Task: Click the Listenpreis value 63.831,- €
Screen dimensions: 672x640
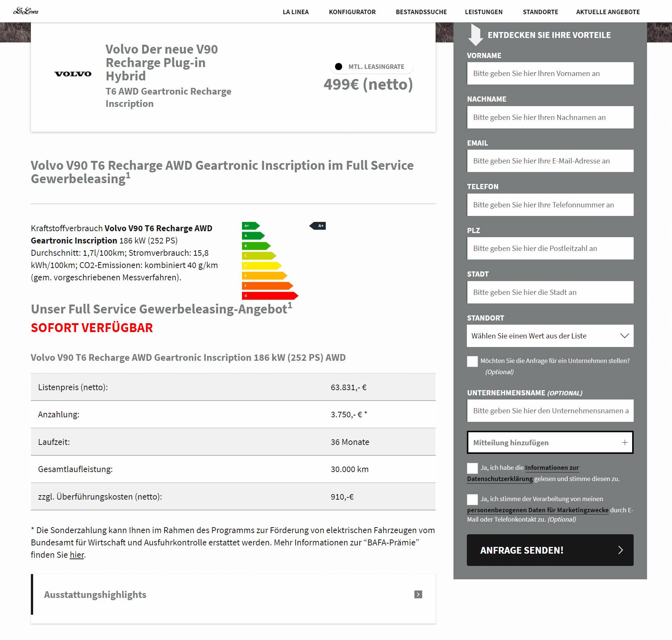Action: tap(348, 387)
